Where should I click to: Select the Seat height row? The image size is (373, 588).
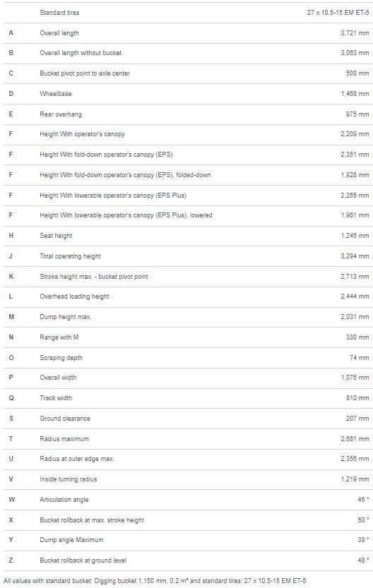(188, 236)
